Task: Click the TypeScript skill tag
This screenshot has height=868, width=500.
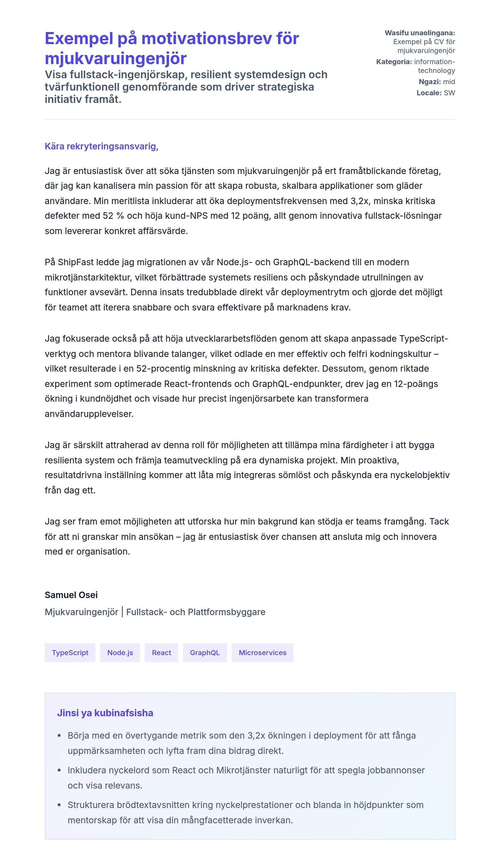Action: [70, 652]
